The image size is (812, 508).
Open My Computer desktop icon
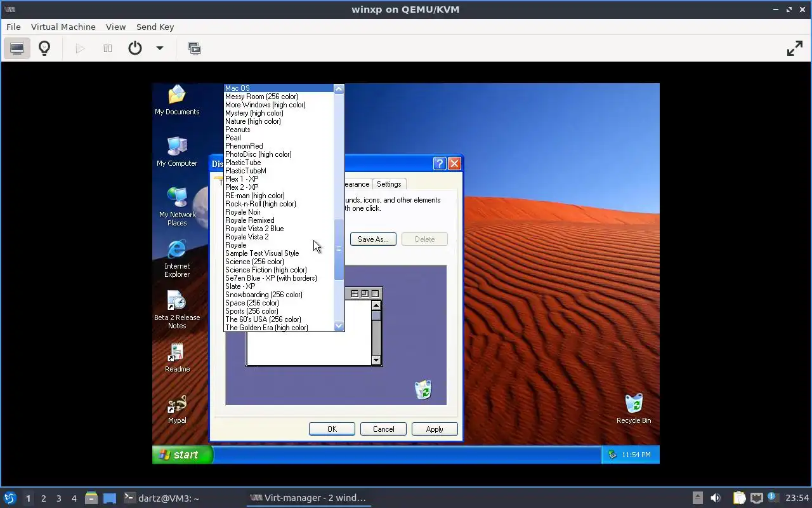177,152
